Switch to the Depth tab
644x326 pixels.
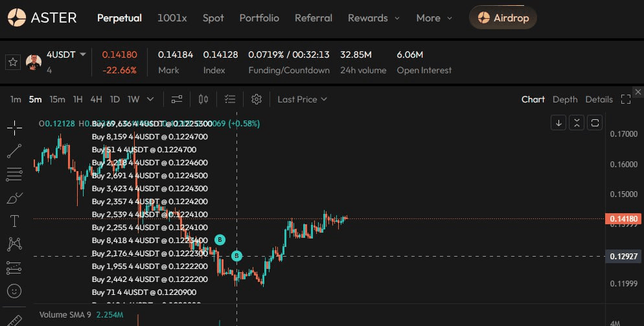[564, 99]
